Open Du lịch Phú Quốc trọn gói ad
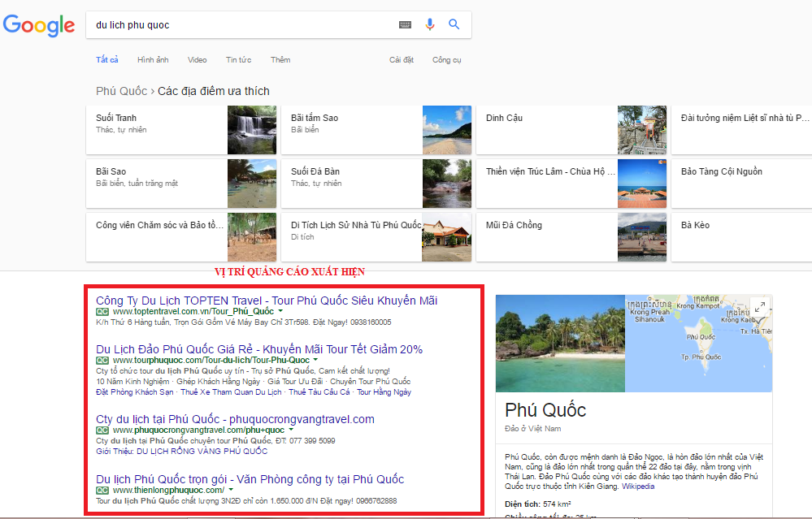The height and width of the screenshot is (519, 812). pyautogui.click(x=250, y=479)
